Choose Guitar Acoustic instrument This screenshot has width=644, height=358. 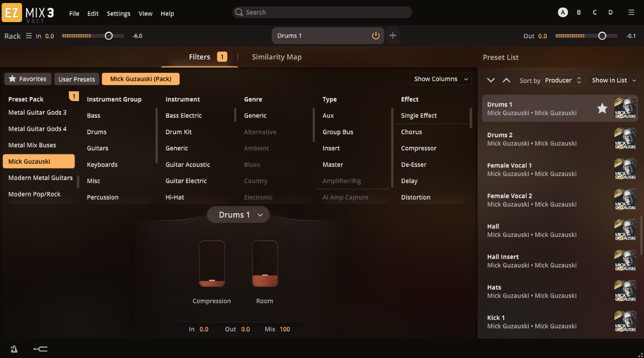188,164
